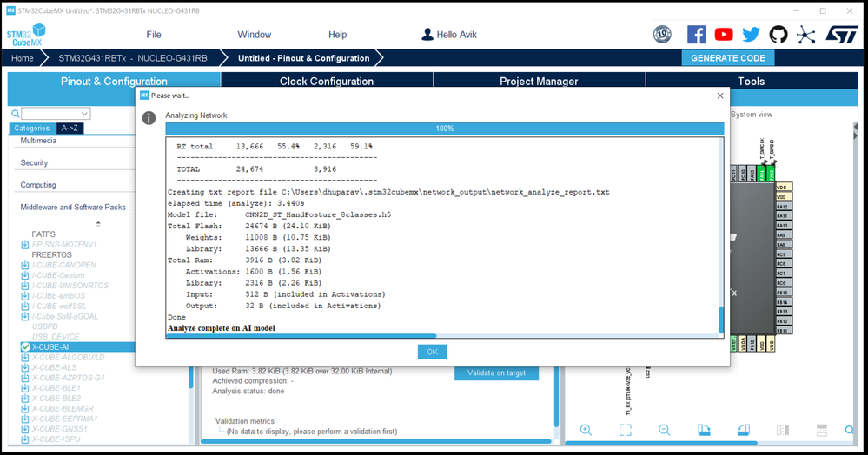Click the log's vertical scrollbar thumb
This screenshot has height=455, width=868.
pos(721,320)
